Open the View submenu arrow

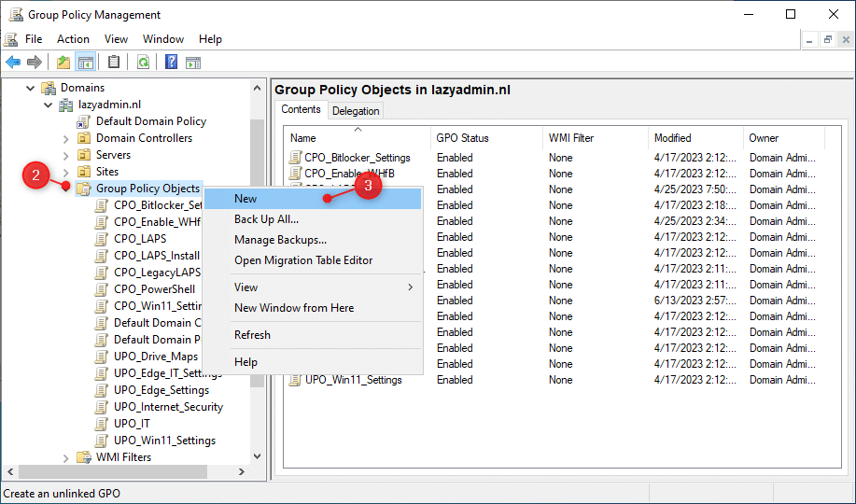coord(411,287)
